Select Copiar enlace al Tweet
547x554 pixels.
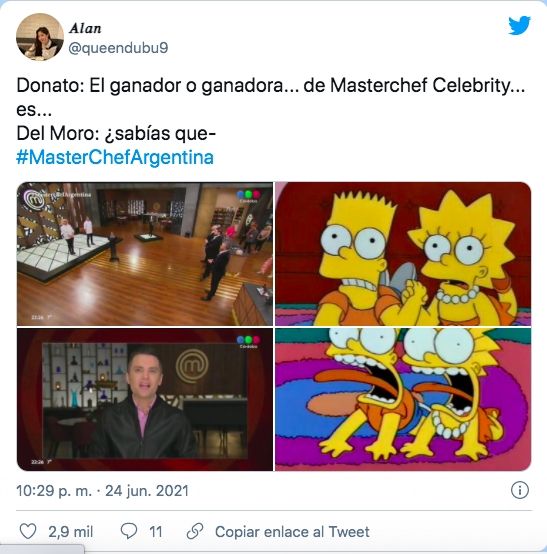[x=292, y=532]
